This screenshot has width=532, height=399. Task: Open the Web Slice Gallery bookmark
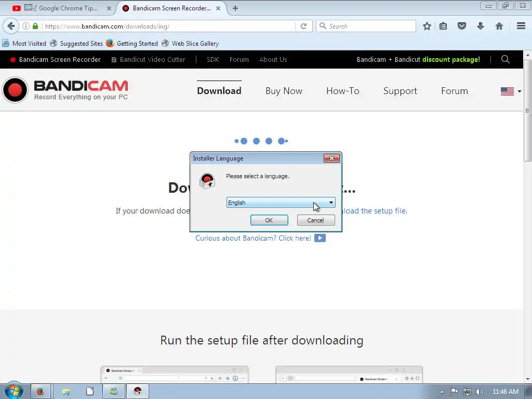(x=190, y=44)
